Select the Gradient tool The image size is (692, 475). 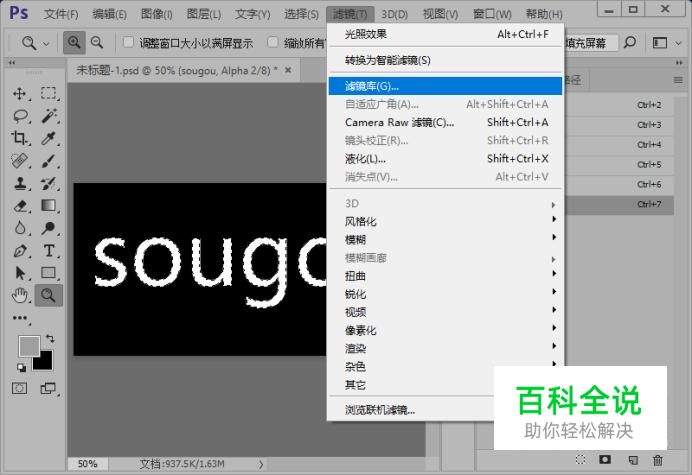(49, 206)
